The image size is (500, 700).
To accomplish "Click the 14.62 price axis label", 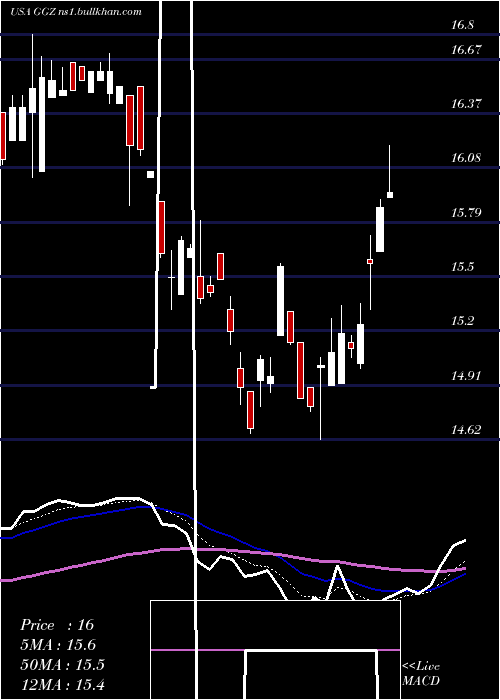I will [466, 430].
